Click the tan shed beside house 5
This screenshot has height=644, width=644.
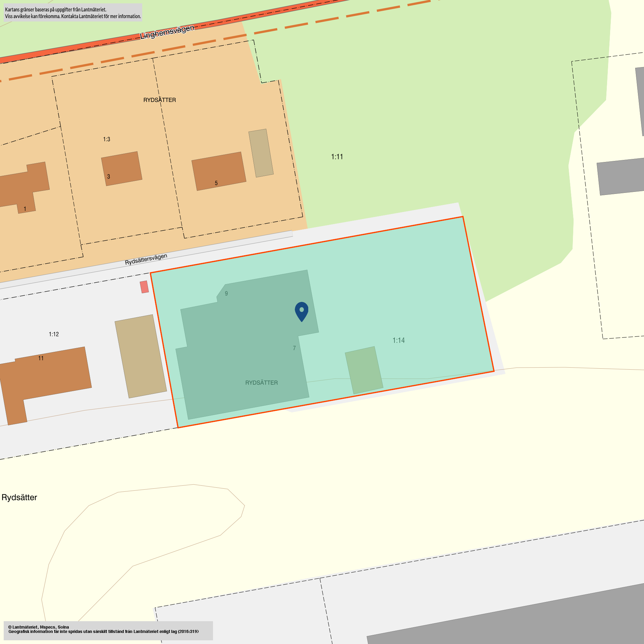(261, 153)
